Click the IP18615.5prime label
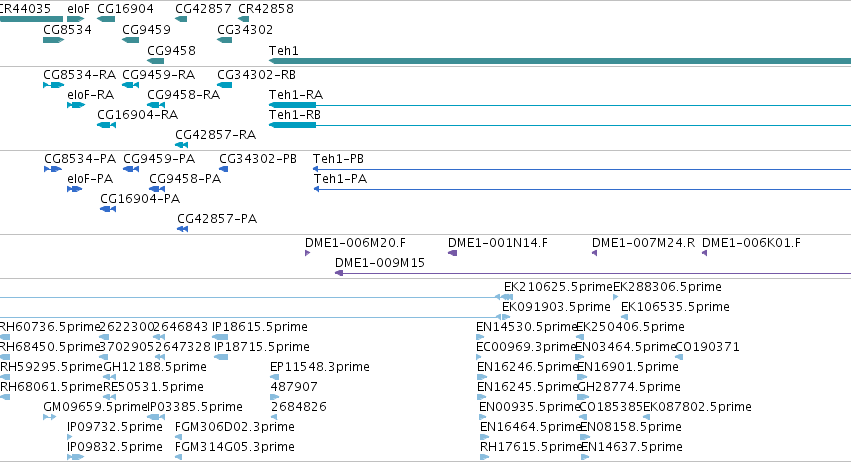The image size is (851, 462). click(x=260, y=327)
